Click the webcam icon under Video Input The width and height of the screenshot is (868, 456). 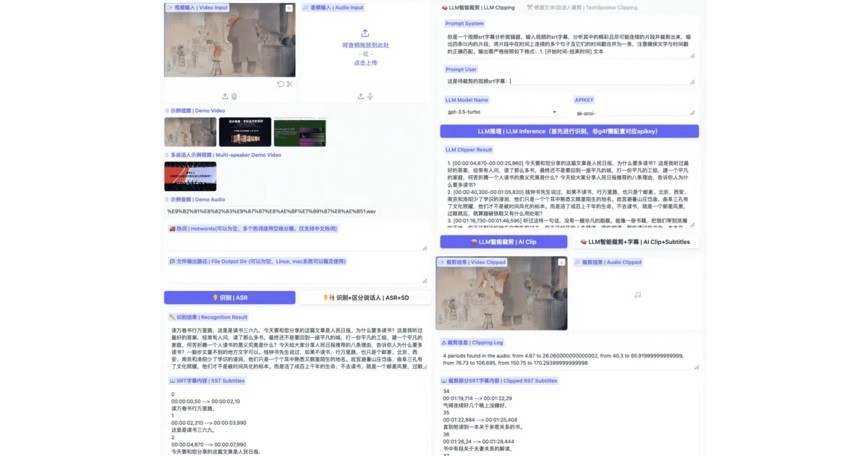(234, 96)
